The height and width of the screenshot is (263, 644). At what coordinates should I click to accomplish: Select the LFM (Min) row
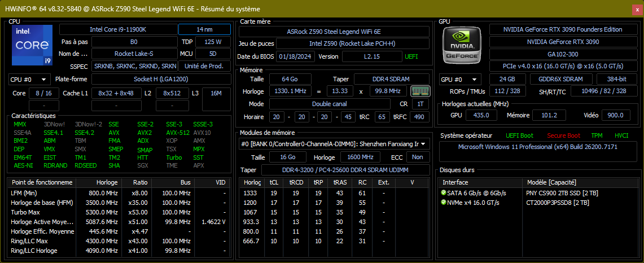point(119,193)
